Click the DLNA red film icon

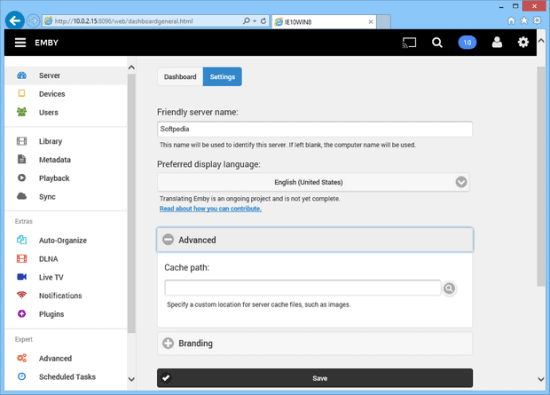22,259
